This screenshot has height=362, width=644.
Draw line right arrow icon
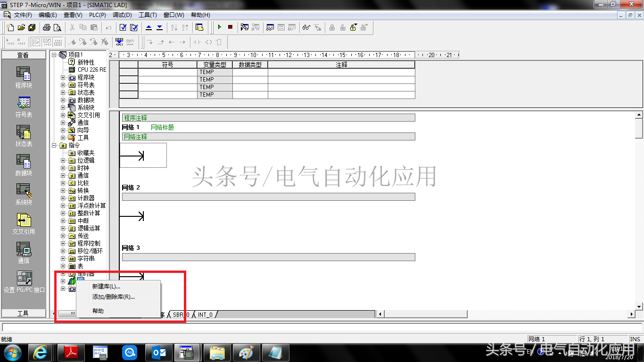point(183,42)
